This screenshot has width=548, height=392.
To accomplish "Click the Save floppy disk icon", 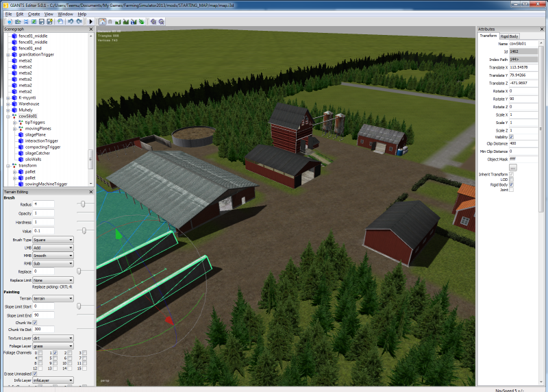I will click(x=42, y=22).
